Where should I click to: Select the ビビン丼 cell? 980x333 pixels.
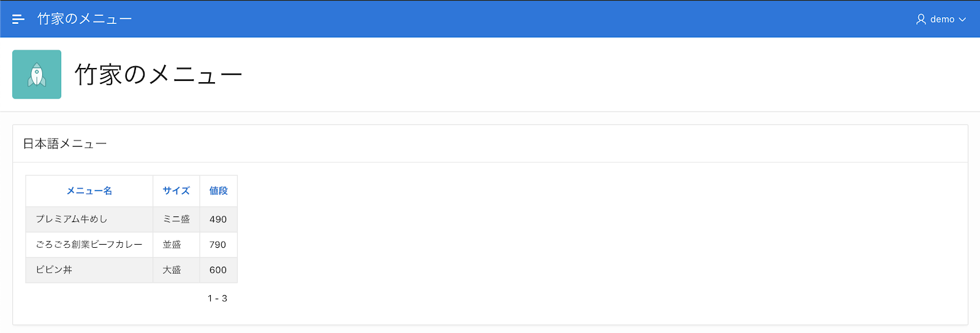[x=89, y=270]
